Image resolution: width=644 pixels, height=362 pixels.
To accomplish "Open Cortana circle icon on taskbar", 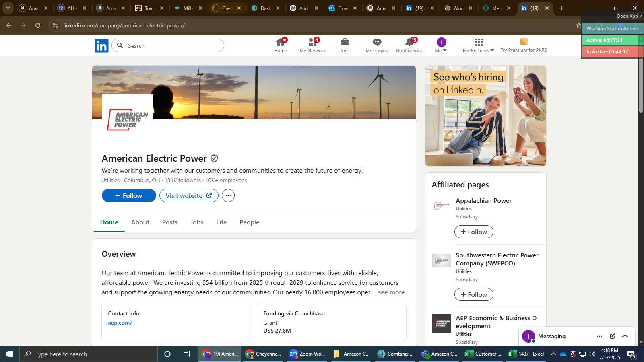I will pos(167,354).
